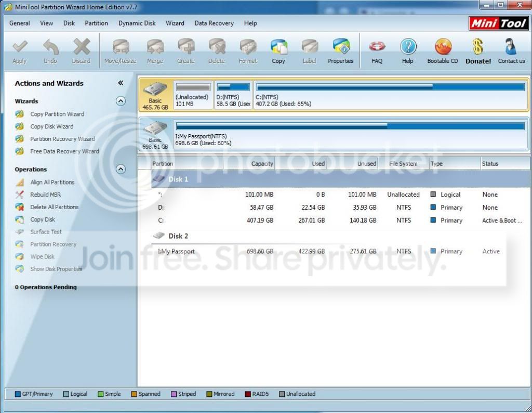The image size is (532, 413).
Task: Click the Format partition icon
Action: click(x=248, y=46)
